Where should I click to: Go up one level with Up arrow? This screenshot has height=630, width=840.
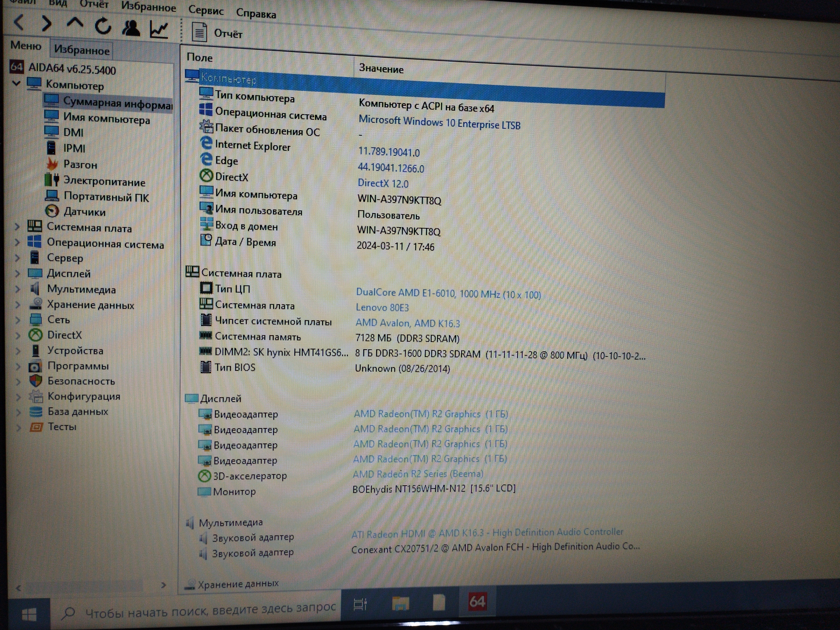click(x=75, y=23)
